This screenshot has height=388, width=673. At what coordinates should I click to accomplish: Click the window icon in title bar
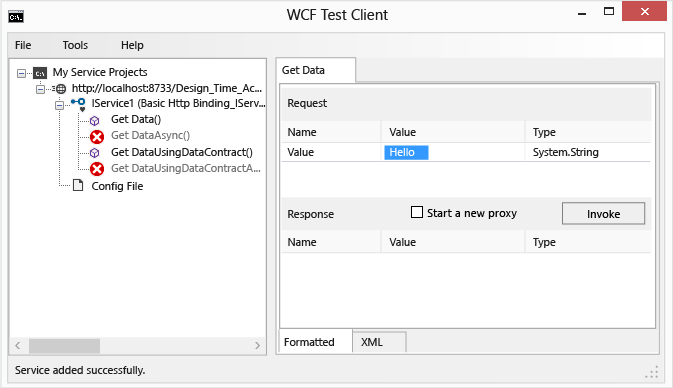point(16,16)
